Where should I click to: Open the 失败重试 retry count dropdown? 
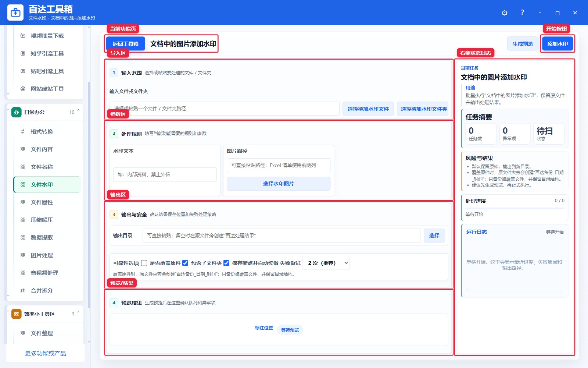pyautogui.click(x=326, y=263)
